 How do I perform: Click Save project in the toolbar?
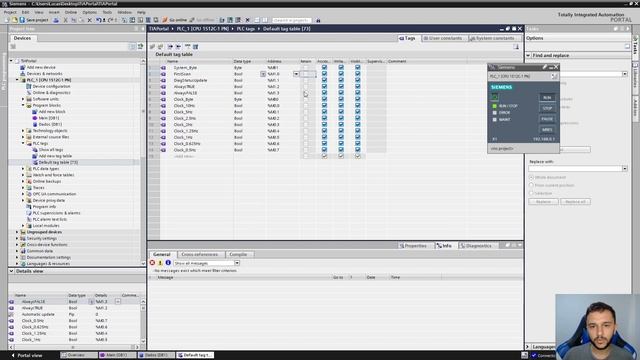point(34,20)
